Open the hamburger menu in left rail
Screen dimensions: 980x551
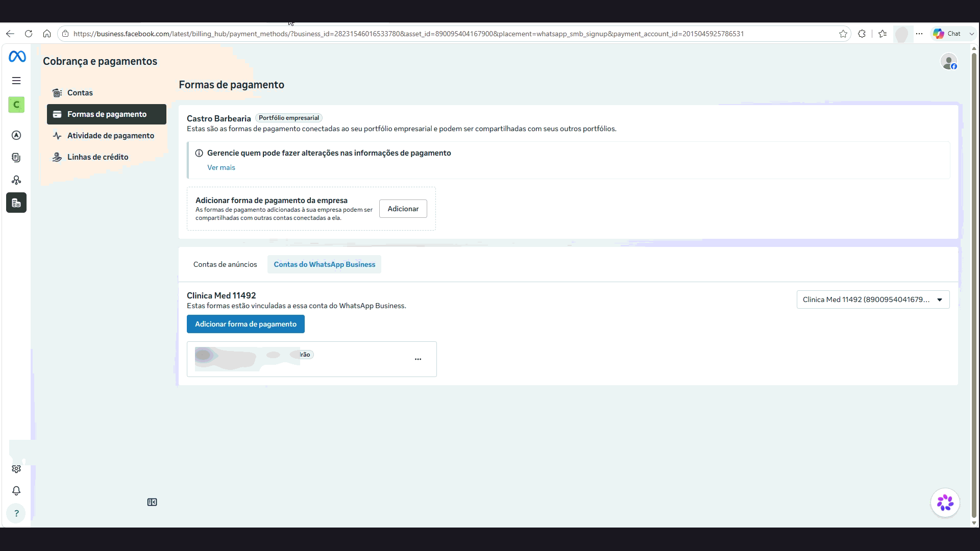click(x=16, y=81)
